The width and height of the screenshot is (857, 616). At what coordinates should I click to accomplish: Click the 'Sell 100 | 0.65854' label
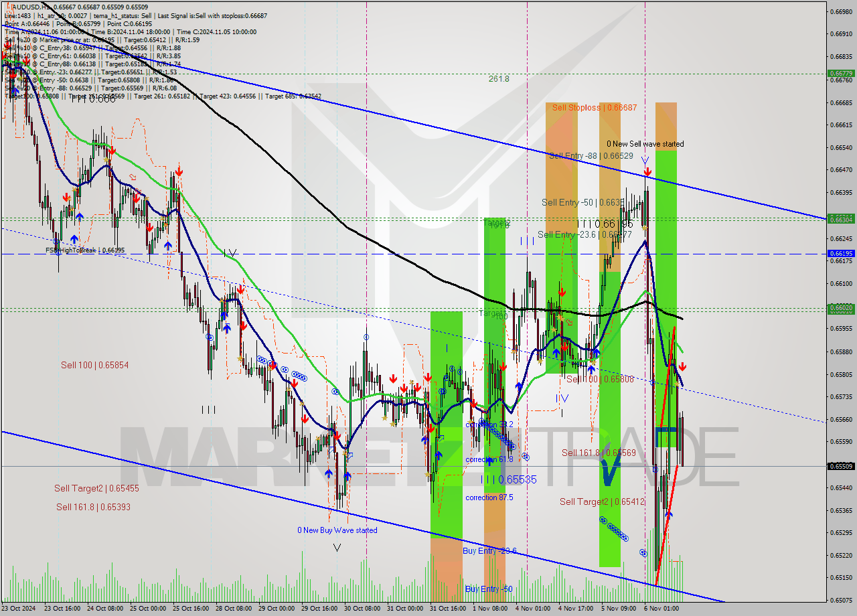[94, 365]
